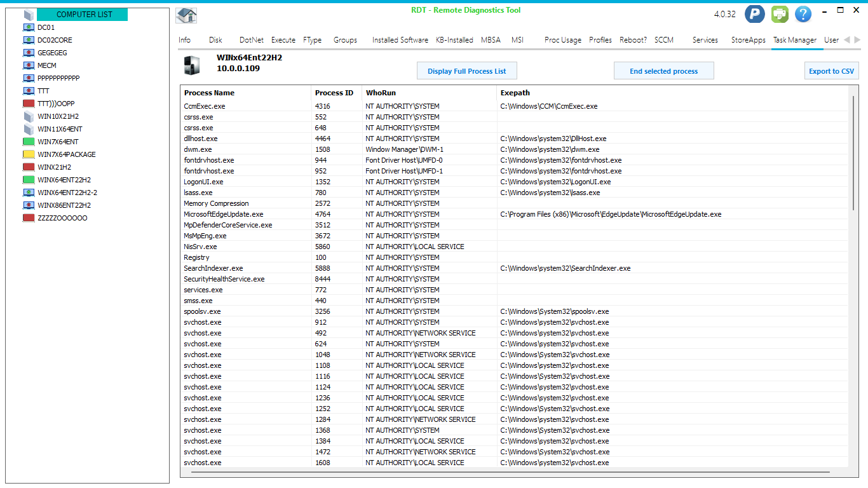Image resolution: width=868 pixels, height=488 pixels.
Task: Select the SecurityHealthService.exe process row
Action: pyautogui.click(x=515, y=279)
